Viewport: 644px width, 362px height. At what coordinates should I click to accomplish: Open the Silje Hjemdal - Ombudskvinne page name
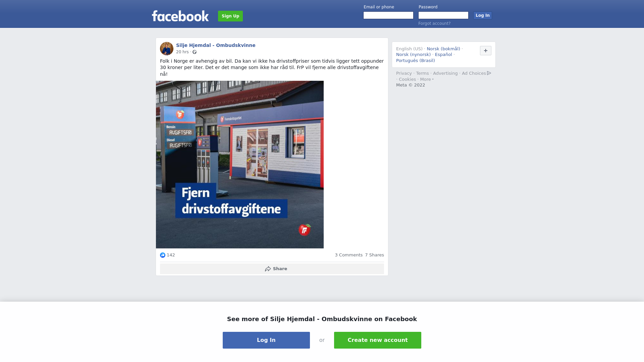tap(216, 45)
